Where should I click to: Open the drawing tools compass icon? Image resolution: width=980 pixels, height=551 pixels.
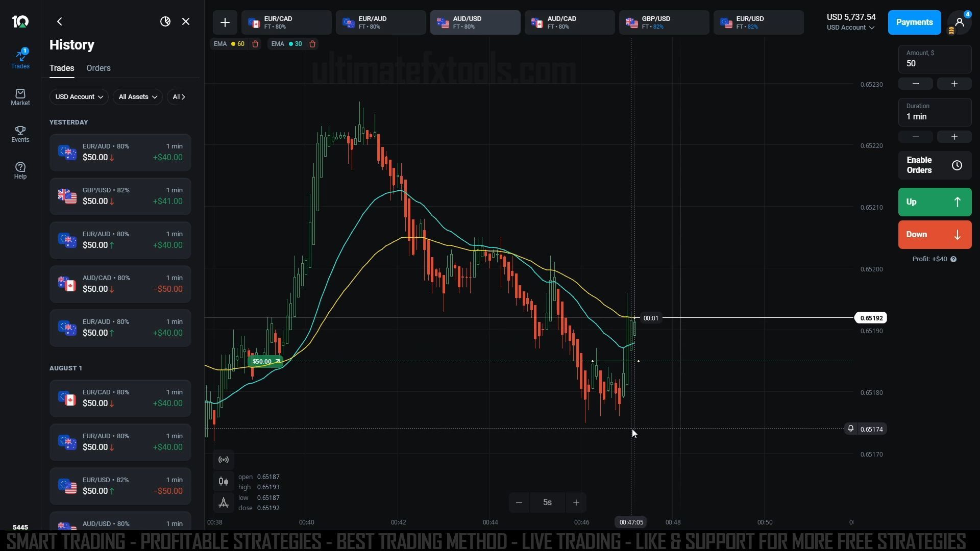224,503
